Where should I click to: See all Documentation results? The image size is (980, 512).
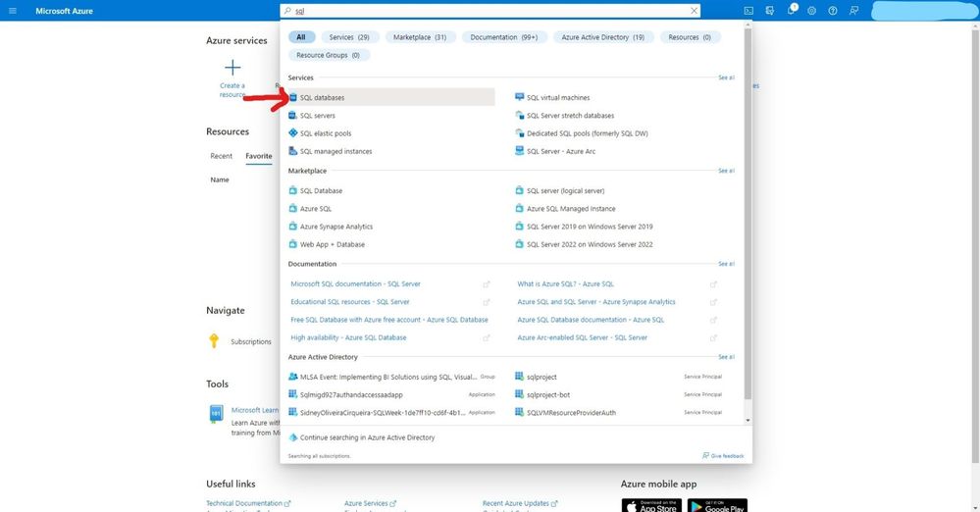[726, 264]
